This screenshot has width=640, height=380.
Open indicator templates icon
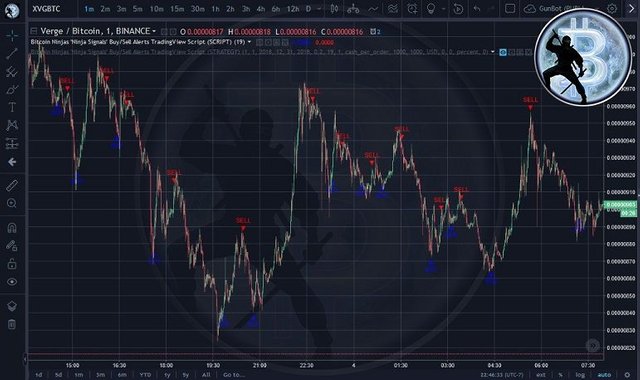point(392,9)
